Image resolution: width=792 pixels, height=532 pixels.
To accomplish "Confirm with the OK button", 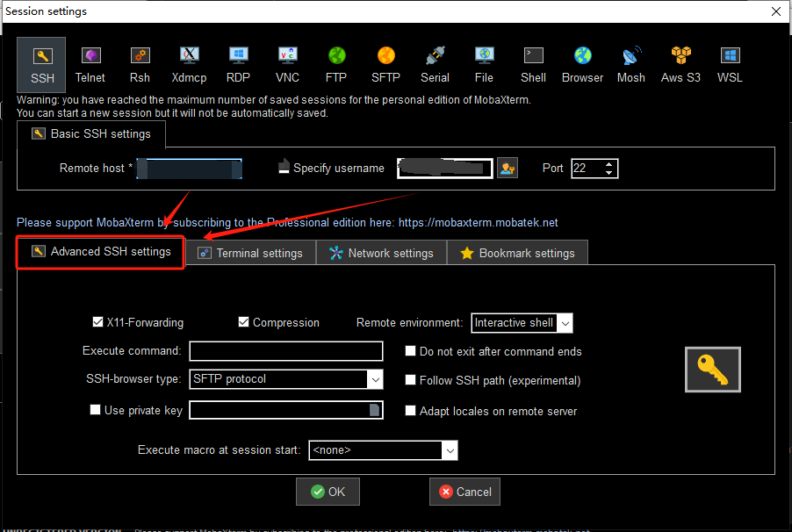I will point(328,492).
